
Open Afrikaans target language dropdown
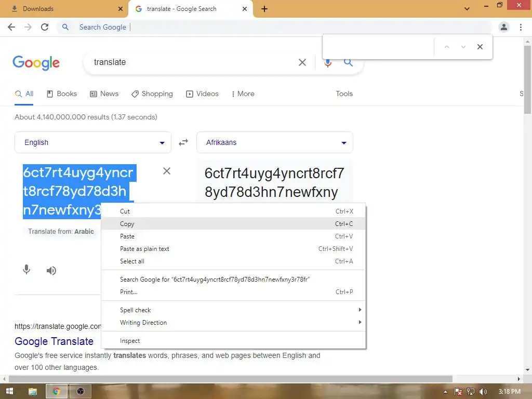point(275,142)
